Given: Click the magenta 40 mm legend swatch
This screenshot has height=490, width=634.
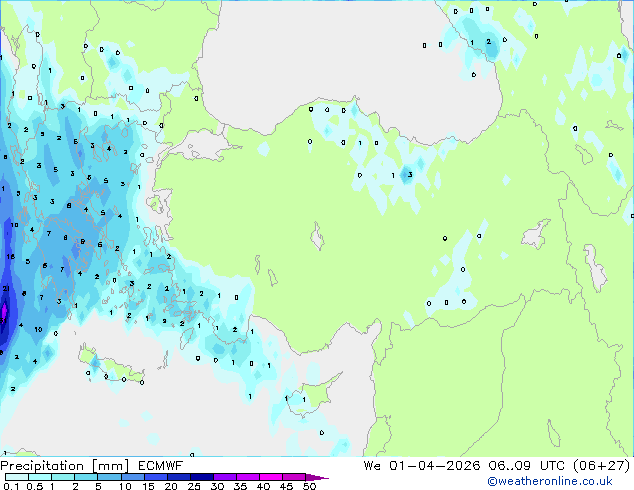Looking at the screenshot, I should click(x=271, y=477).
